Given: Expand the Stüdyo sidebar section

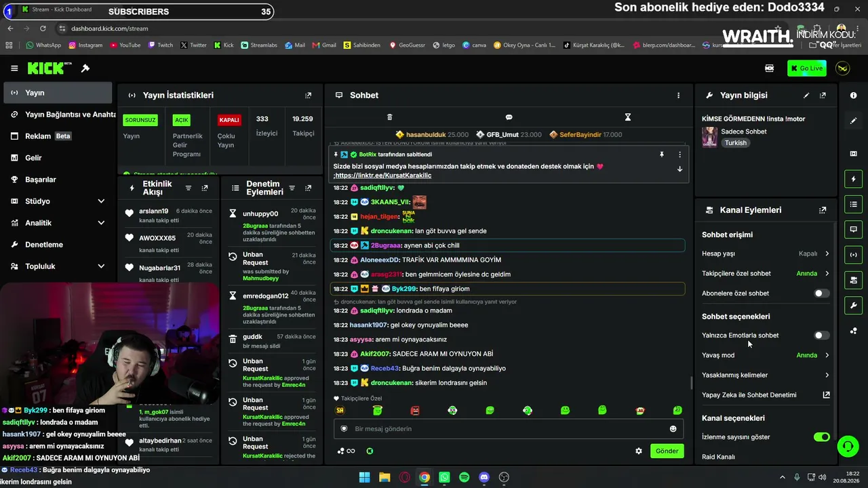Looking at the screenshot, I should coord(101,201).
